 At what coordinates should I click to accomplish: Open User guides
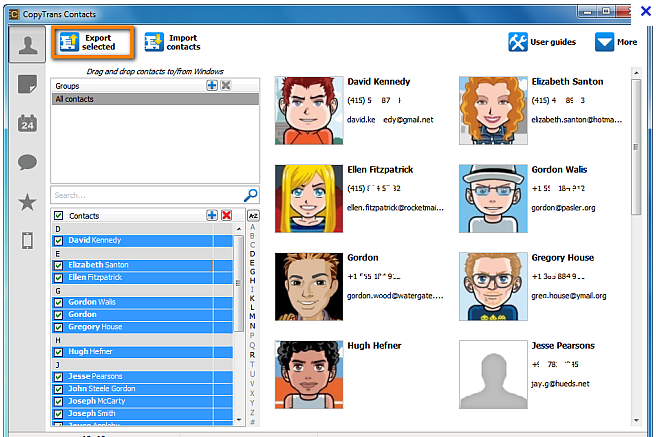[x=542, y=42]
